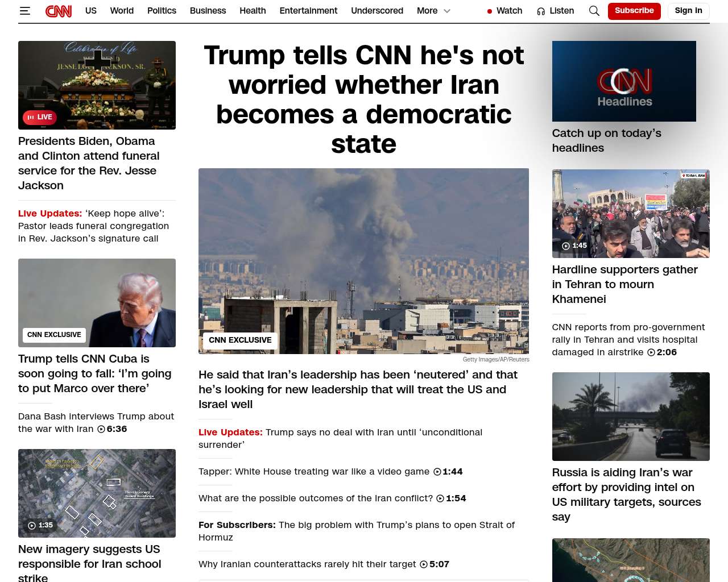Viewport: 728px width, 582px height.
Task: Read For Subscribers Strait of Hormuz story
Action: (357, 531)
